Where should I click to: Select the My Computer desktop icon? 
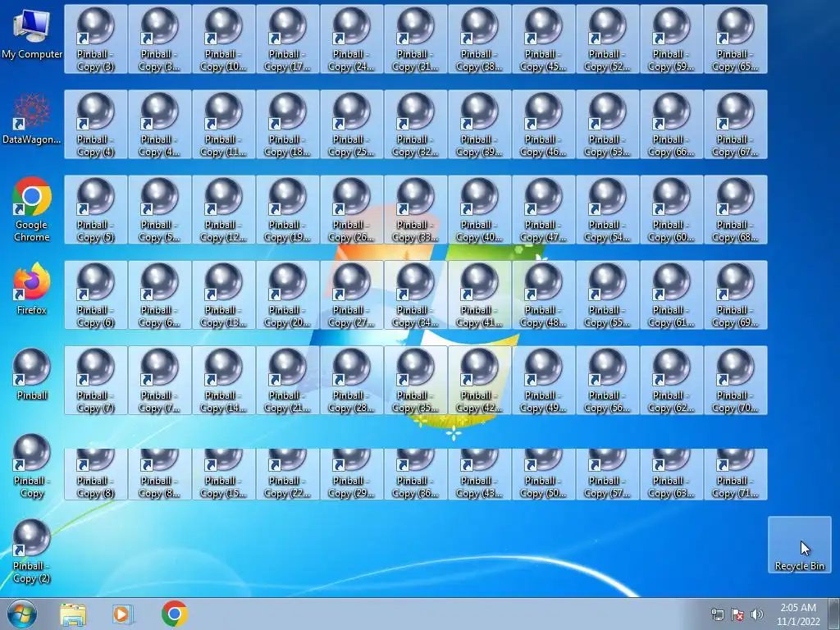point(32,34)
